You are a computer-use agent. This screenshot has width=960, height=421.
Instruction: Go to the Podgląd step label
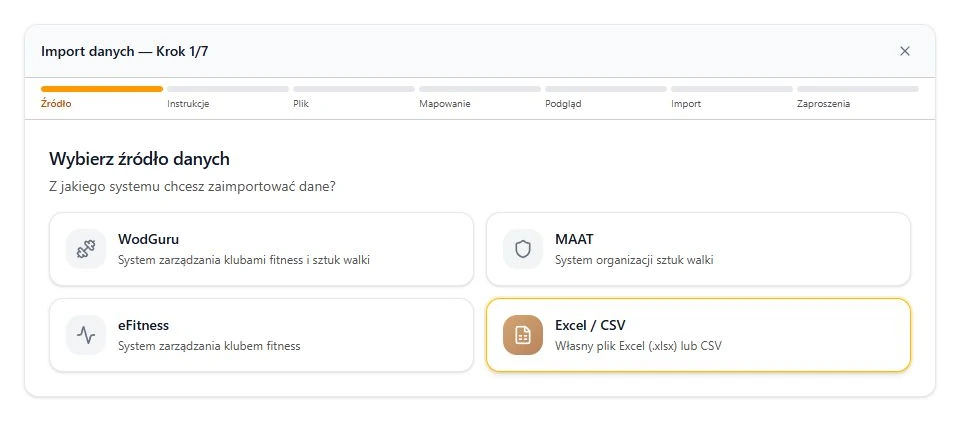pyautogui.click(x=563, y=103)
